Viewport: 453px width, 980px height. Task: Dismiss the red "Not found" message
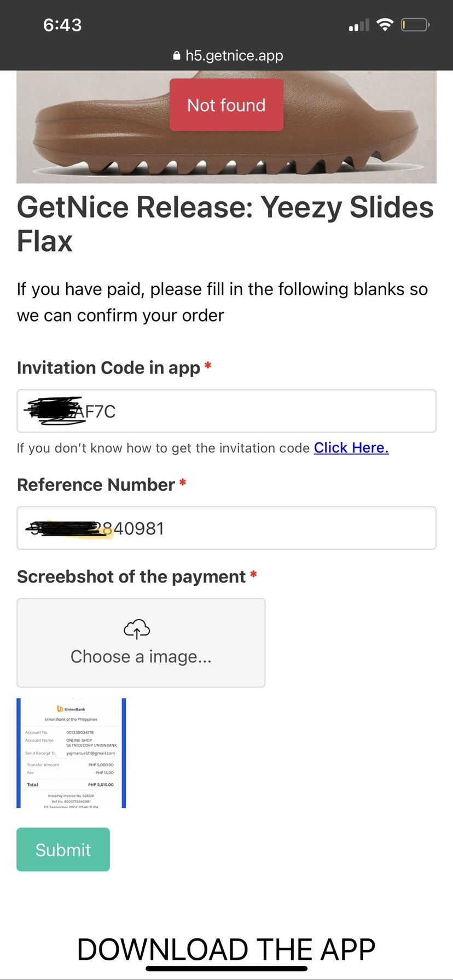pyautogui.click(x=226, y=105)
